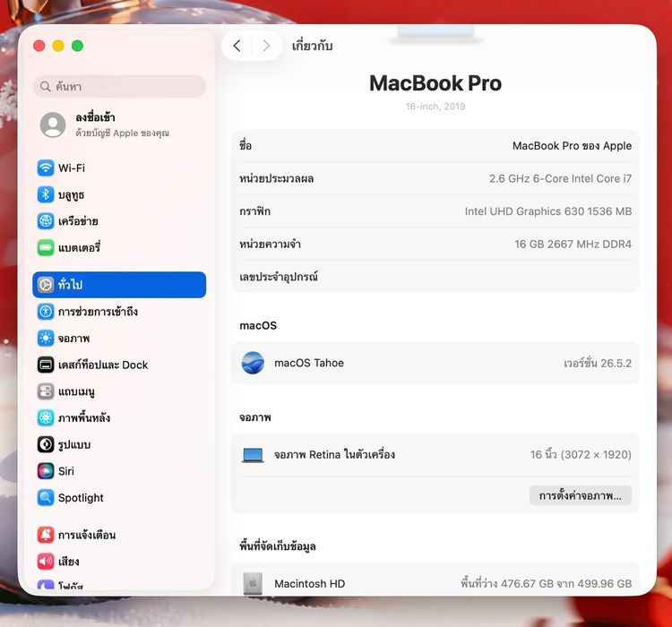The width and height of the screenshot is (672, 627).
Task: Click the Macintosh HD drive icon
Action: click(x=253, y=583)
